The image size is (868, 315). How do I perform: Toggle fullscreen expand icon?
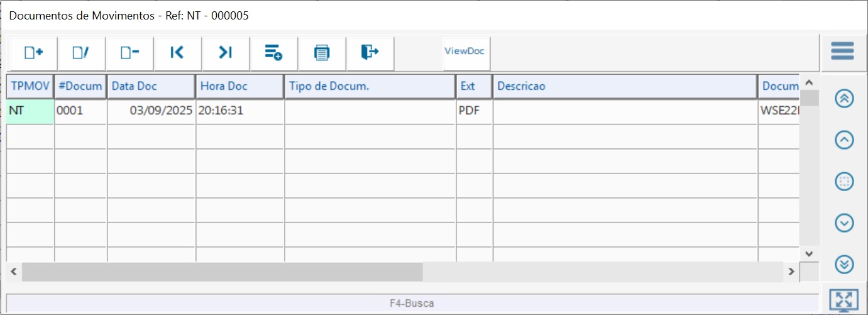(843, 301)
